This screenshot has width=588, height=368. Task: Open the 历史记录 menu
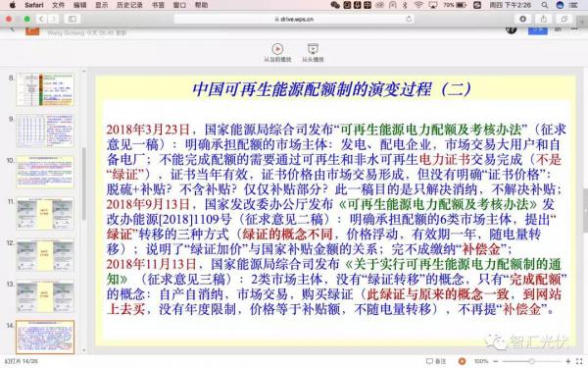coord(129,5)
